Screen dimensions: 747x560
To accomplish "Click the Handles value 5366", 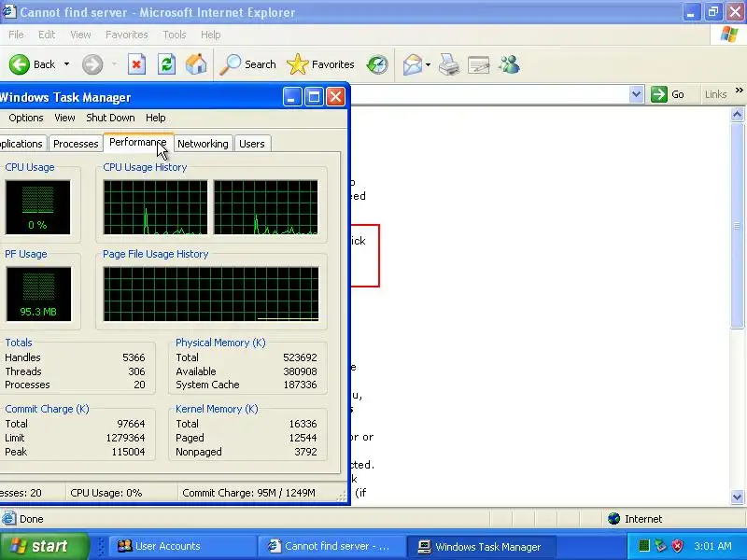I will coord(134,357).
